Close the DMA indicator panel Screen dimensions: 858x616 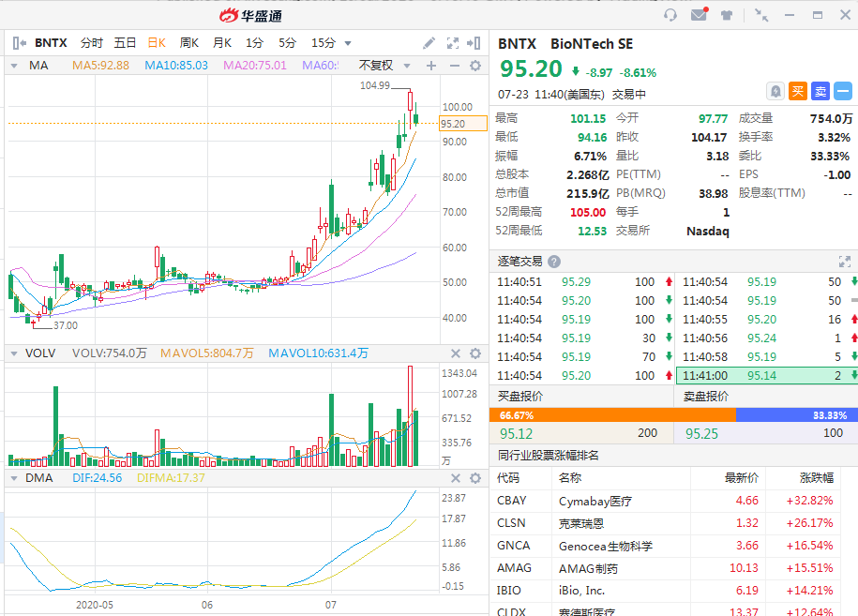(x=456, y=478)
